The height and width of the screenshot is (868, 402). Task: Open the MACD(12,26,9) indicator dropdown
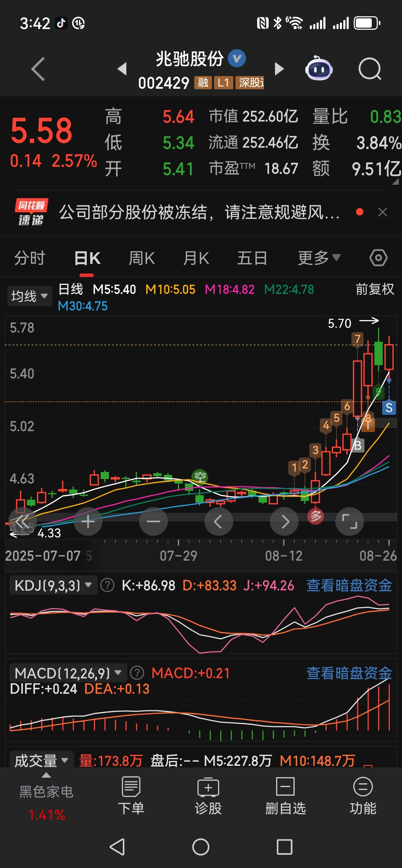pos(68,673)
